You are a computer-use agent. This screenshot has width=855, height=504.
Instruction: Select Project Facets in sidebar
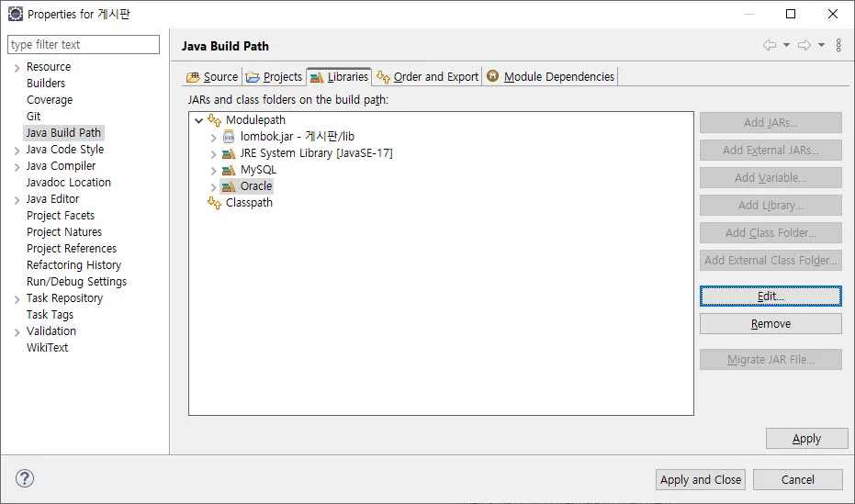(x=61, y=216)
